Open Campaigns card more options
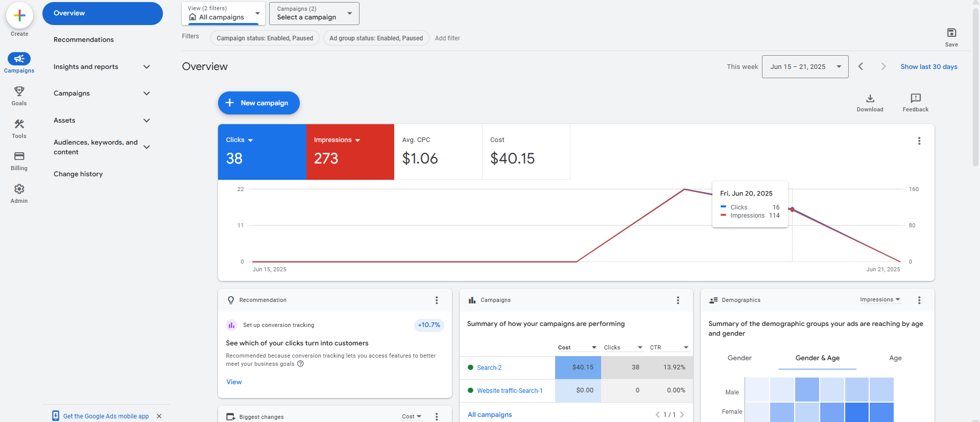This screenshot has width=980, height=422. pos(678,300)
